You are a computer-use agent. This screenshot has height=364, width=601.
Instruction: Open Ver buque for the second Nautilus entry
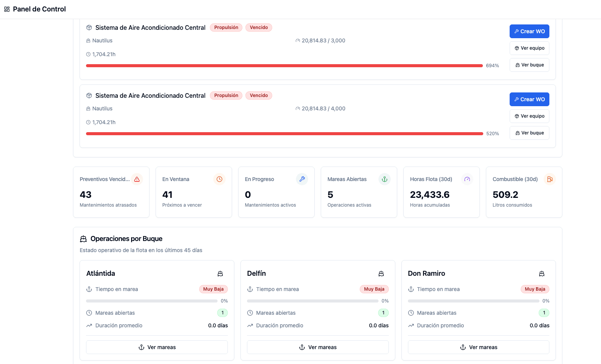pos(529,133)
